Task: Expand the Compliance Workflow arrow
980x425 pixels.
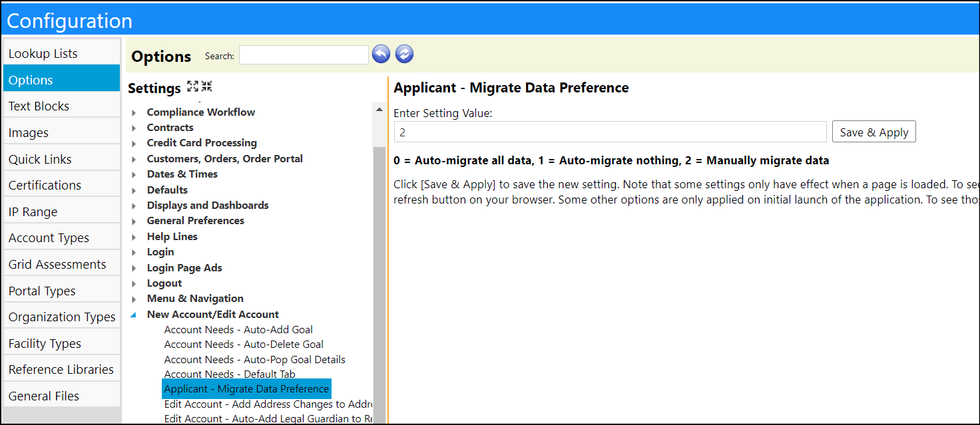Action: (x=134, y=112)
